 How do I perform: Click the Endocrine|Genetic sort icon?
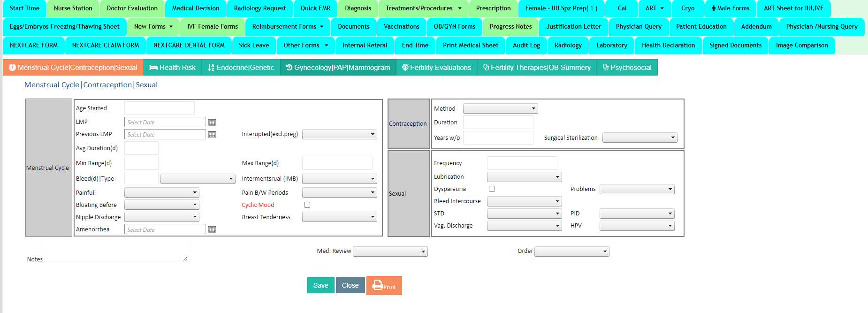coord(211,68)
